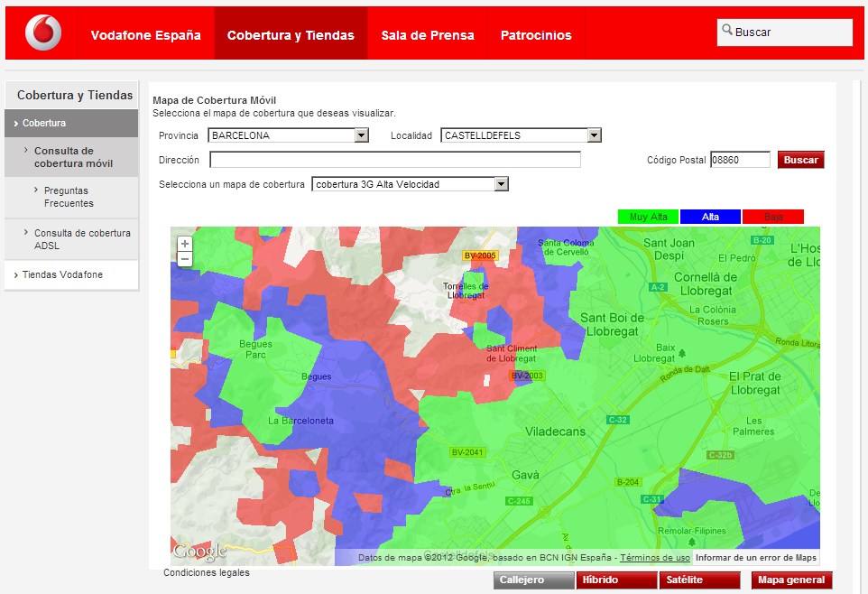Image resolution: width=868 pixels, height=594 pixels.
Task: Expand Consulta de cobertura móvil
Action: (71, 157)
